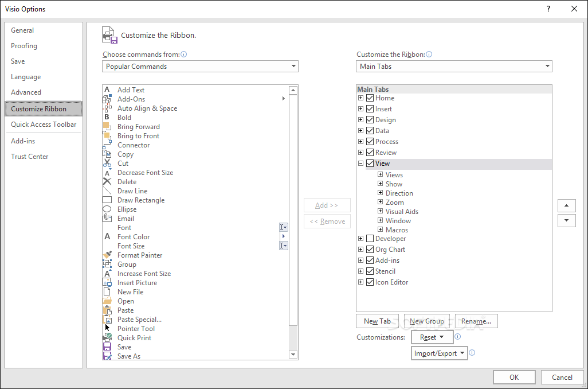588x389 pixels.
Task: Select the Pointer Tool icon
Action: [107, 329]
